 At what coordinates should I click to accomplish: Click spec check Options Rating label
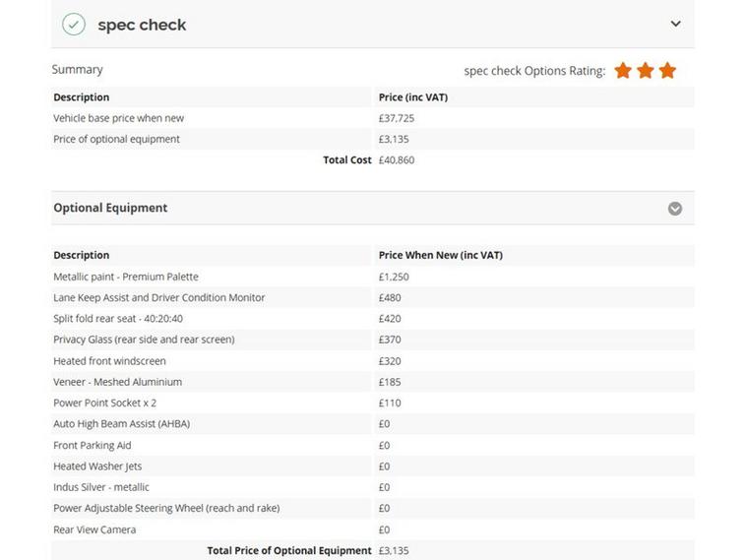coord(534,71)
